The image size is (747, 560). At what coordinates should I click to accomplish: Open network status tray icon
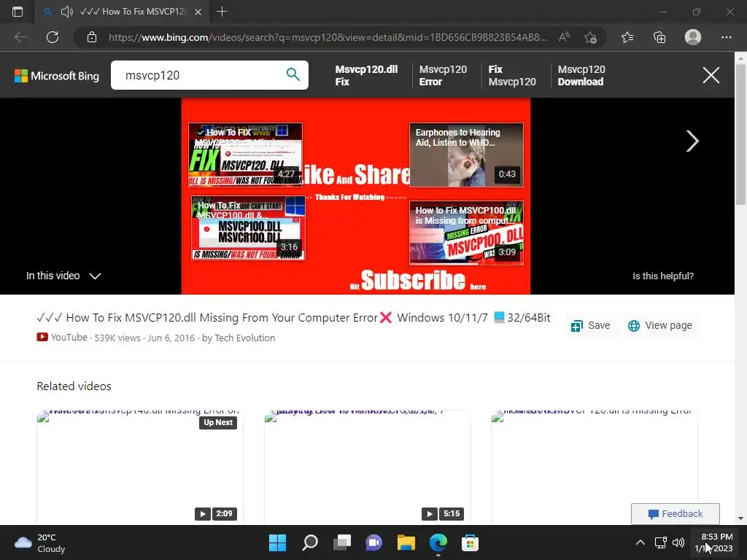(x=660, y=542)
